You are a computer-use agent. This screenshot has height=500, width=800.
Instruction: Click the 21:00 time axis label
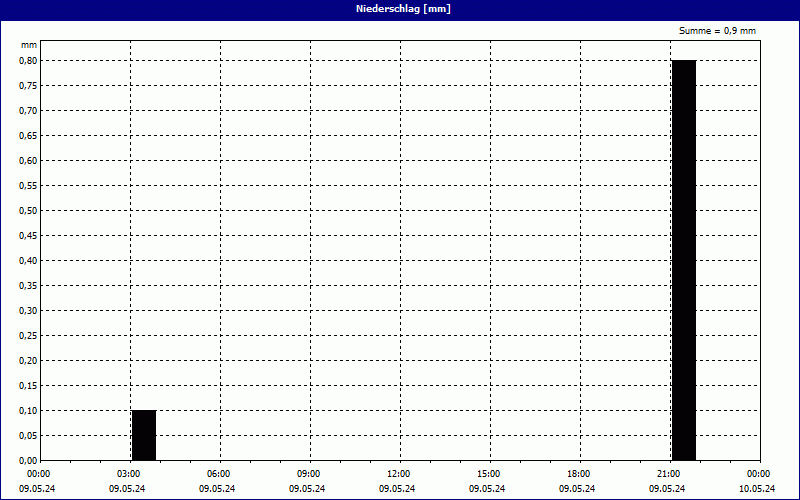pyautogui.click(x=668, y=473)
